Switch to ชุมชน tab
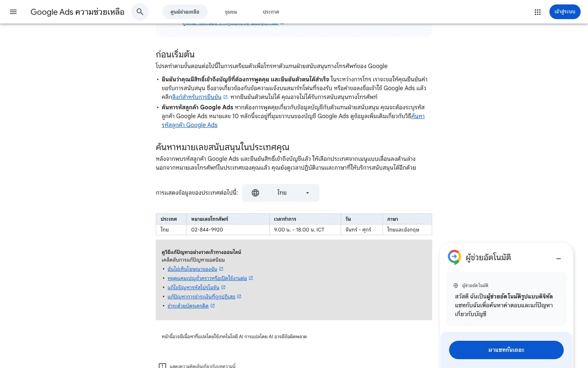 (231, 12)
